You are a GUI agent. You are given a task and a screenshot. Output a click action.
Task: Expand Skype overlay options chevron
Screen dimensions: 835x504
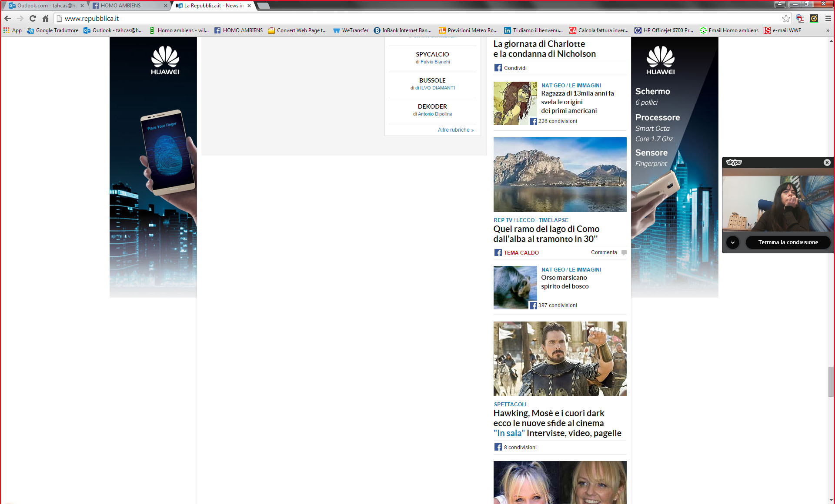point(733,242)
